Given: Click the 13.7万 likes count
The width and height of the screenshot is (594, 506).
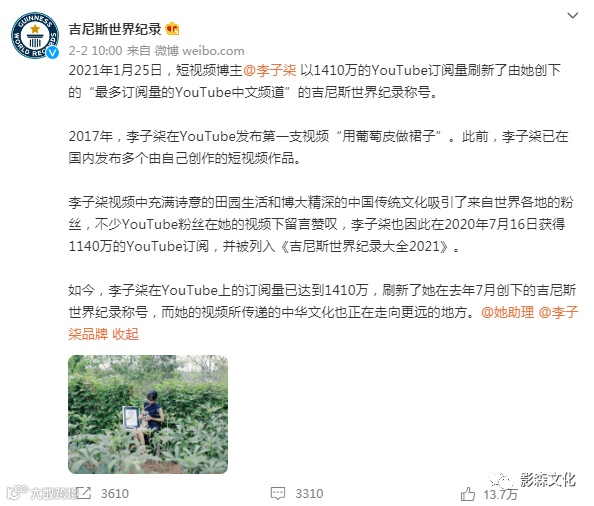Looking at the screenshot, I should pyautogui.click(x=500, y=494).
